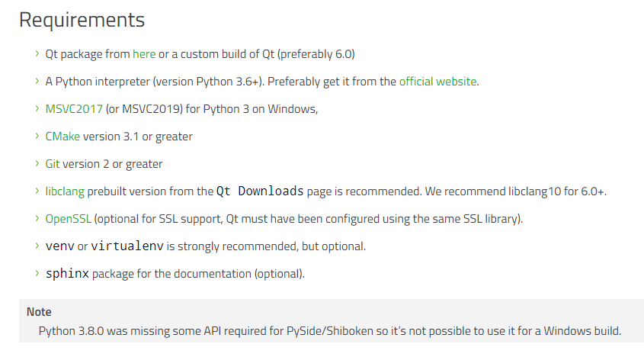
Task: Click the bold Note label
Action: (x=39, y=312)
